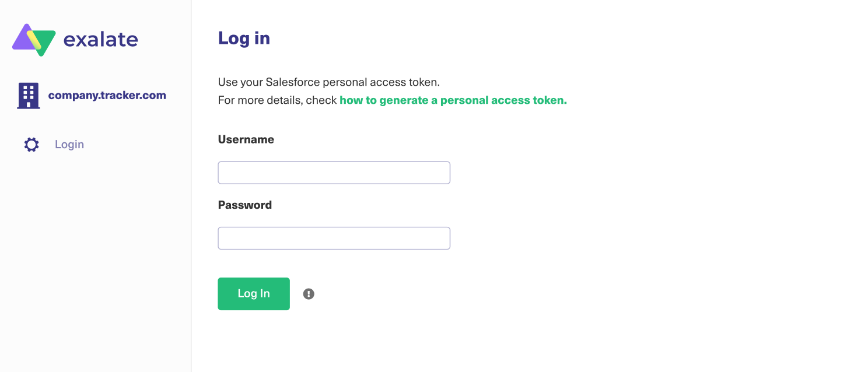Click the company building icon
868x372 pixels.
click(28, 96)
